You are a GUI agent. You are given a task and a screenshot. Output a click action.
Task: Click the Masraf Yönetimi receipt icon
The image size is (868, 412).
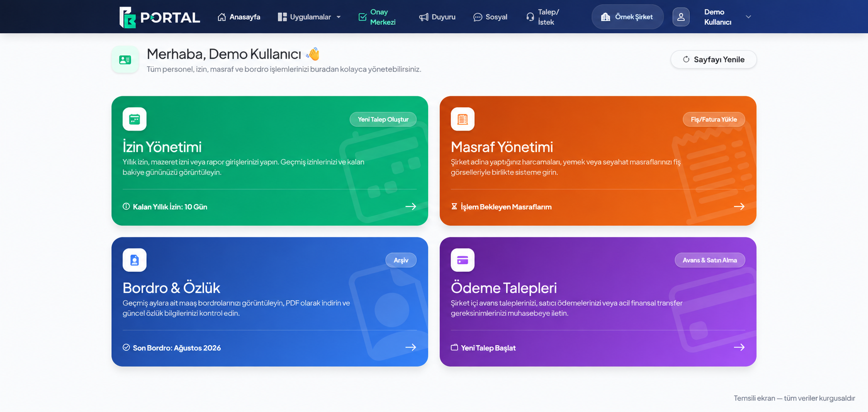(463, 119)
